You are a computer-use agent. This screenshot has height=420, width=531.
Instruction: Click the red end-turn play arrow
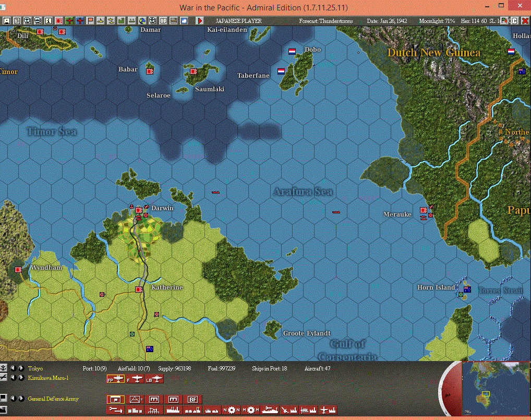[x=200, y=21]
